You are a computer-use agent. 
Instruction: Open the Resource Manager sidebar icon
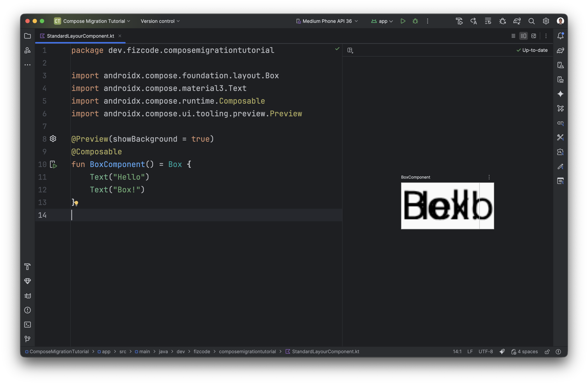(27, 50)
